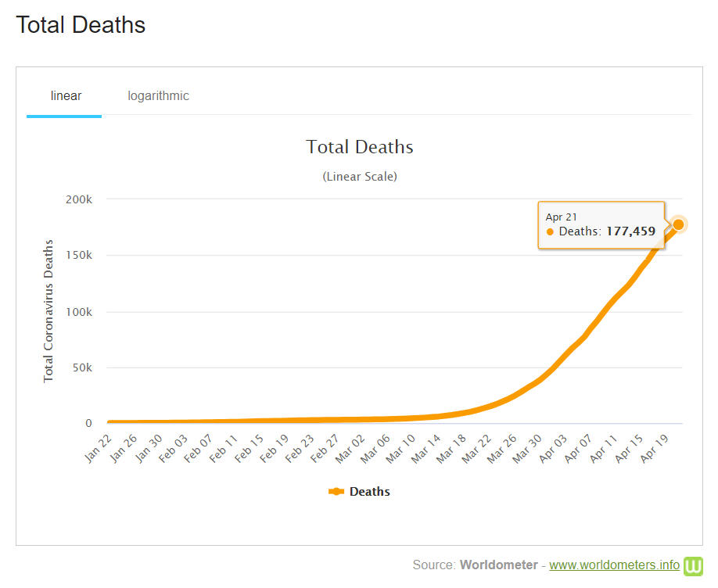The height and width of the screenshot is (588, 718).
Task: Click the (Linear Scale) chart subtitle
Action: pyautogui.click(x=359, y=177)
